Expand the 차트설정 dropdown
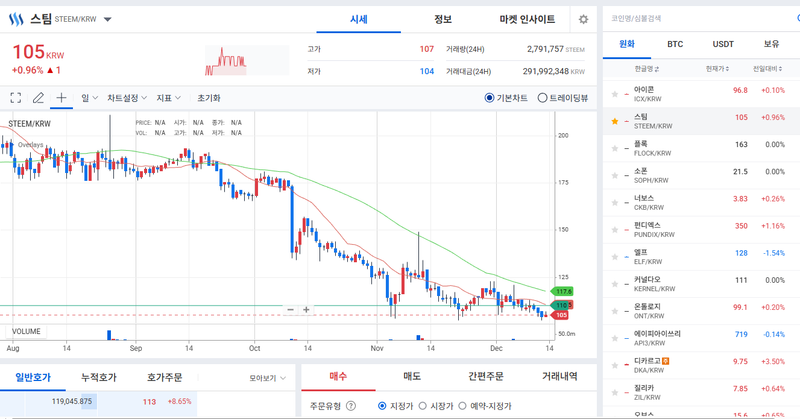This screenshot has height=419, width=800. point(127,98)
